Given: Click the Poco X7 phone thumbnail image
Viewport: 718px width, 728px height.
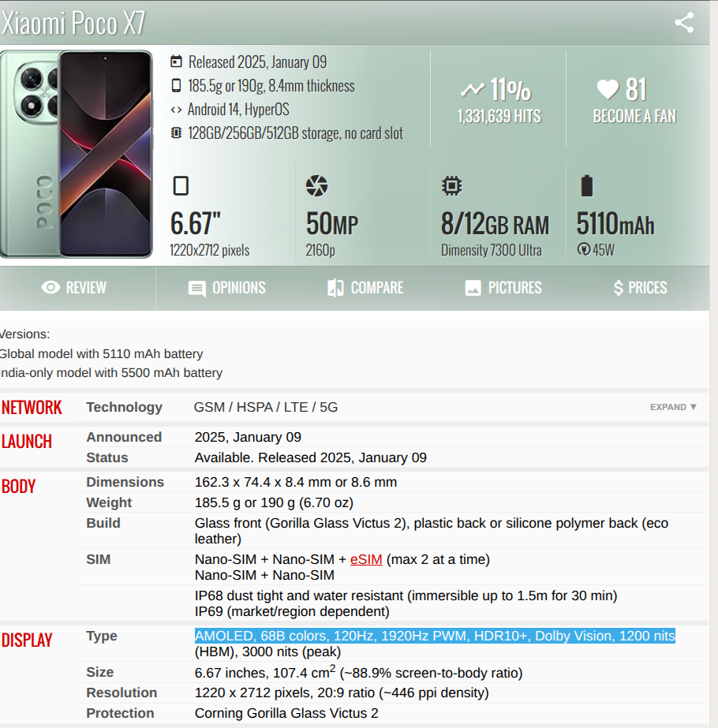Looking at the screenshot, I should (77, 154).
